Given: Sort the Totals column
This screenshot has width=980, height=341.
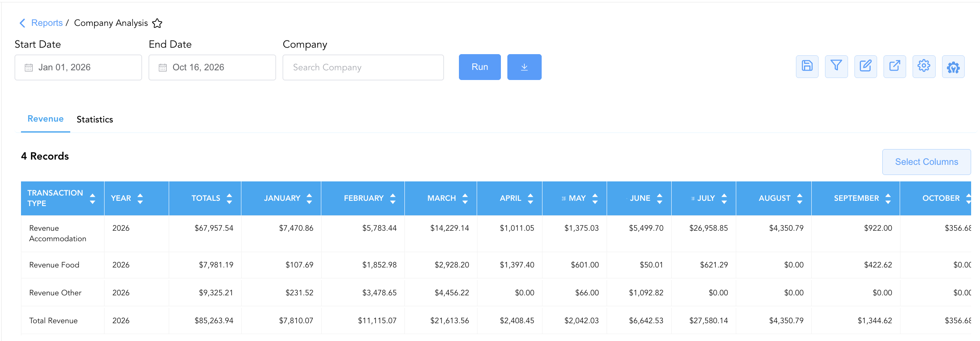Looking at the screenshot, I should click(229, 198).
